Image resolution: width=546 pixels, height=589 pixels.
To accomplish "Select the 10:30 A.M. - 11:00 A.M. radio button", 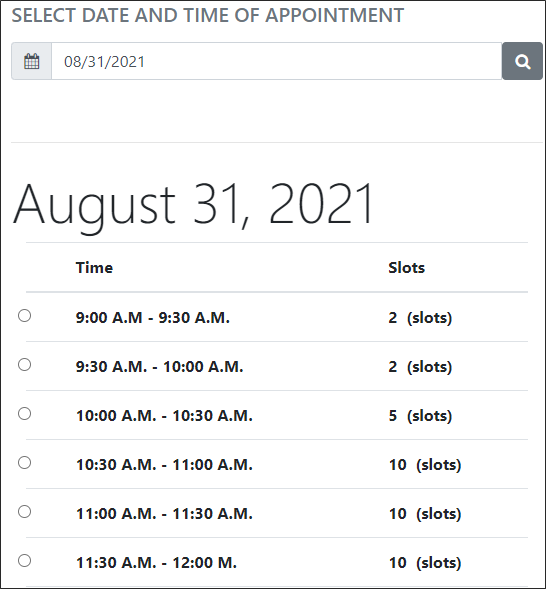I will point(24,462).
